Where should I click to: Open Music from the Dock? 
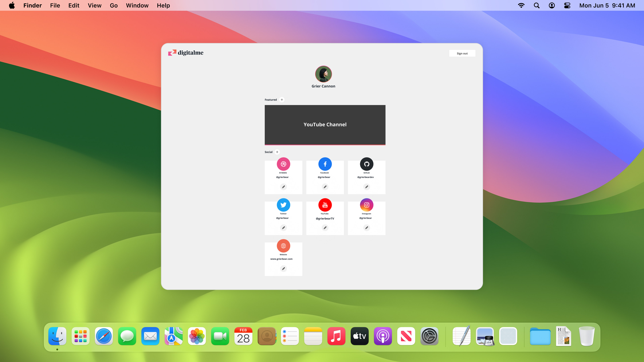(336, 336)
